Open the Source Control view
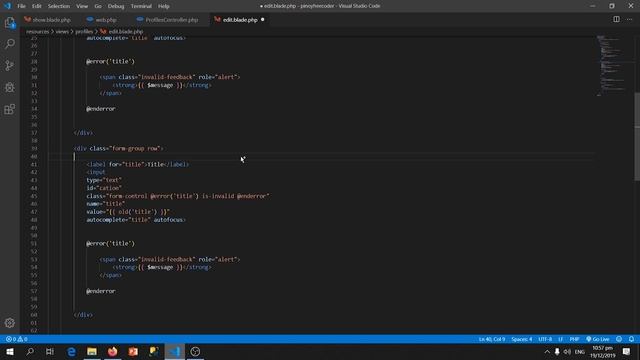Viewport: 640px width, 360px height. (10, 65)
